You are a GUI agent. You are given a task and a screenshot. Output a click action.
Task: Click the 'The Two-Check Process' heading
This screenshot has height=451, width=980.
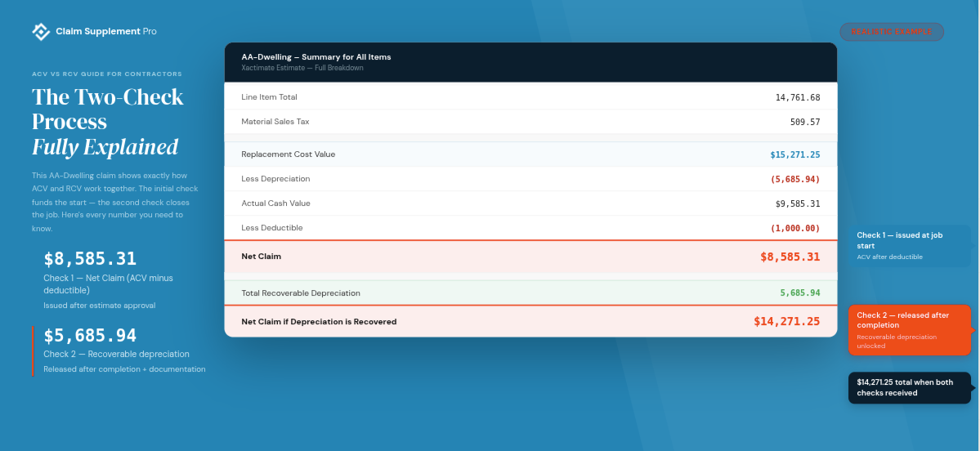[x=108, y=109]
